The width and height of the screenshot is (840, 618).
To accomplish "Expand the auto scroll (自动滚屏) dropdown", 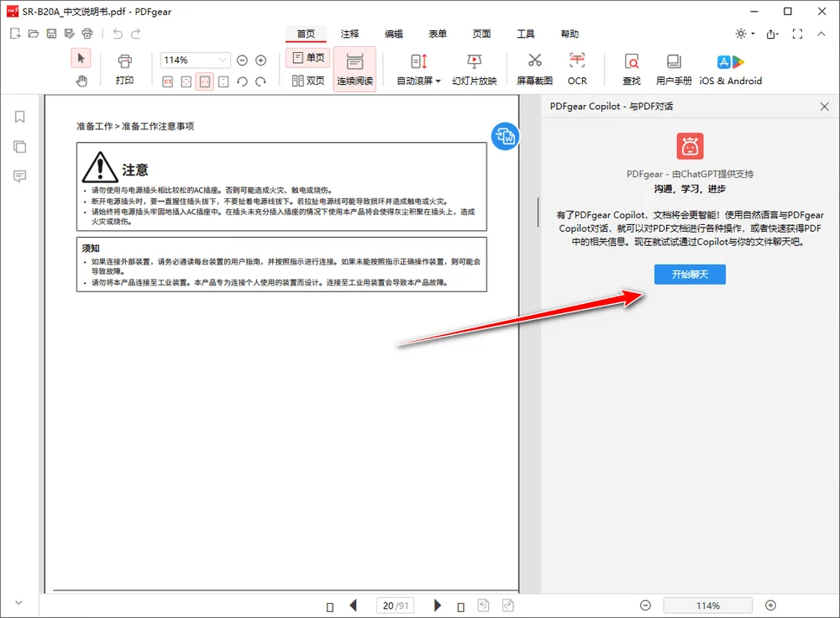I will coord(438,81).
